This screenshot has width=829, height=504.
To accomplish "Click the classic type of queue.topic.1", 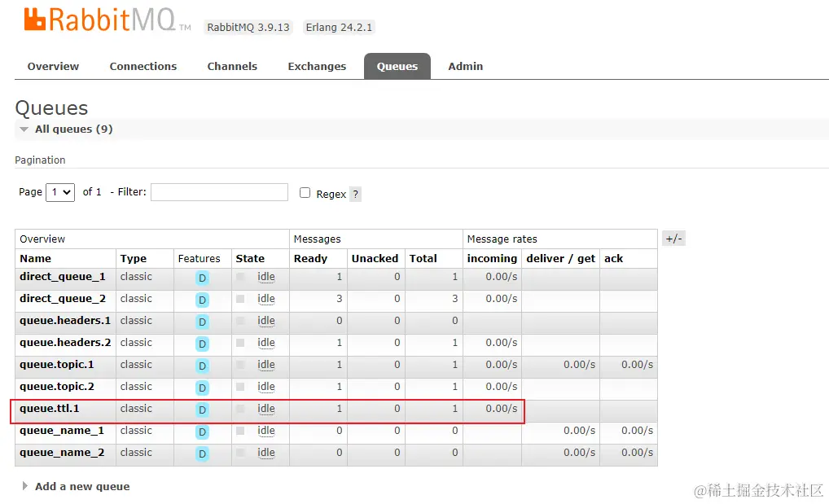I will pos(136,365).
